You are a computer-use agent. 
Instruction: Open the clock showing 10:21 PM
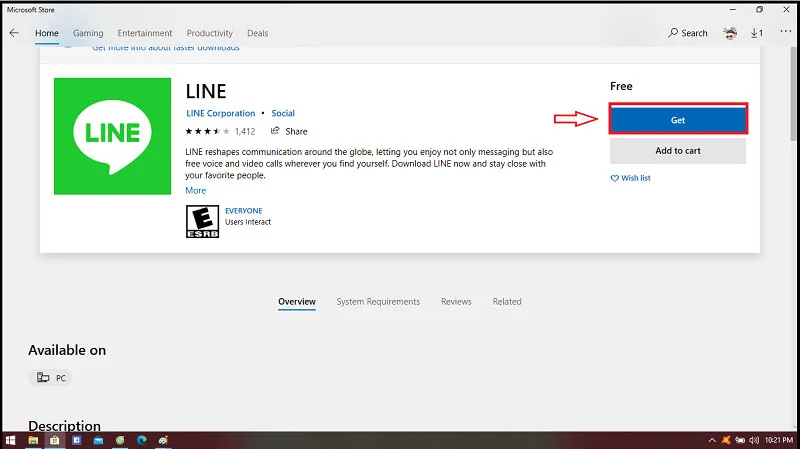click(x=779, y=440)
